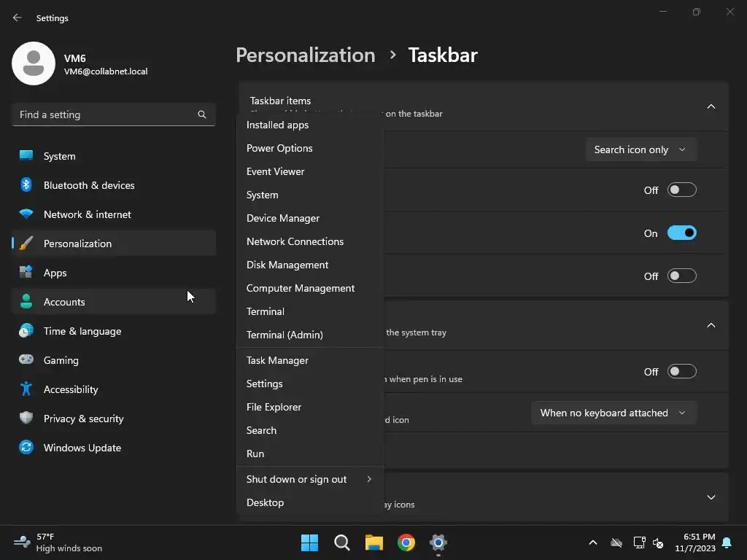Click the Personalization breadcrumb link
The height and width of the screenshot is (560, 747).
tap(306, 55)
